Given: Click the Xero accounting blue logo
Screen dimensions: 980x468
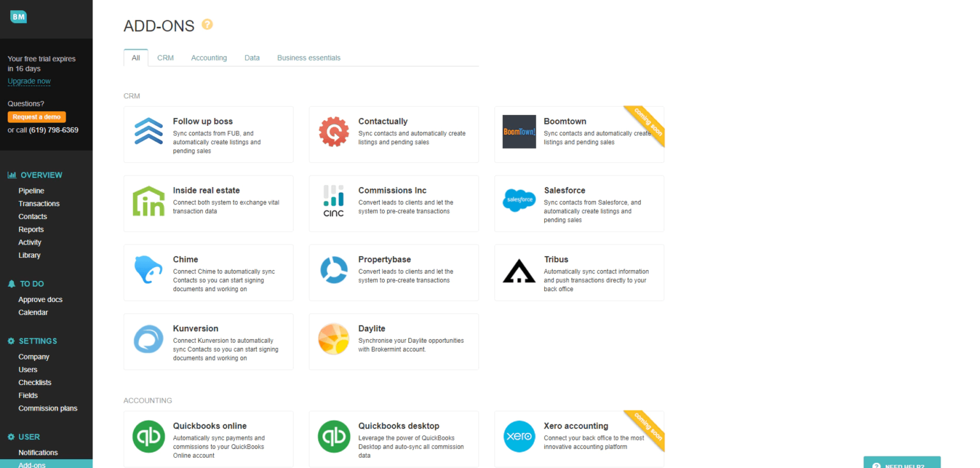Looking at the screenshot, I should 519,436.
